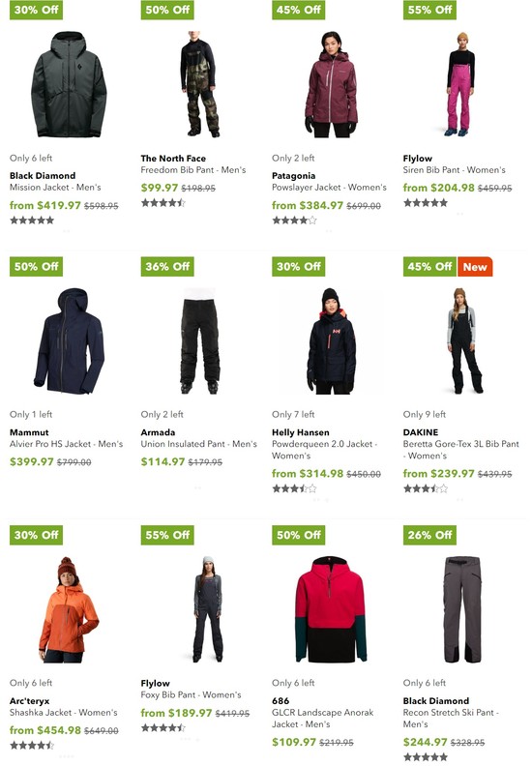Click the gray Black Diamond Recon pant image
The image size is (532, 766).
tap(462, 609)
